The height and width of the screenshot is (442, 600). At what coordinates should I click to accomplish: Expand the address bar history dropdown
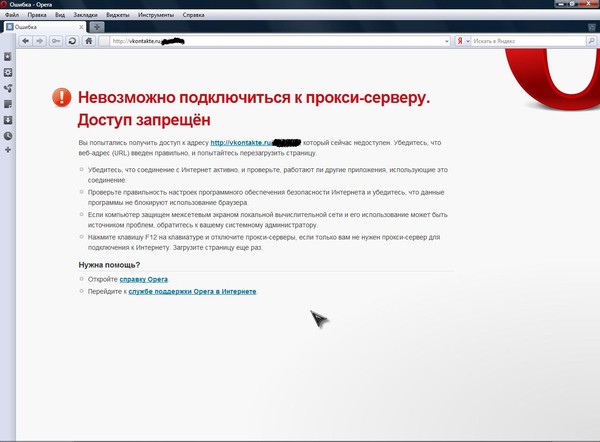tap(447, 41)
